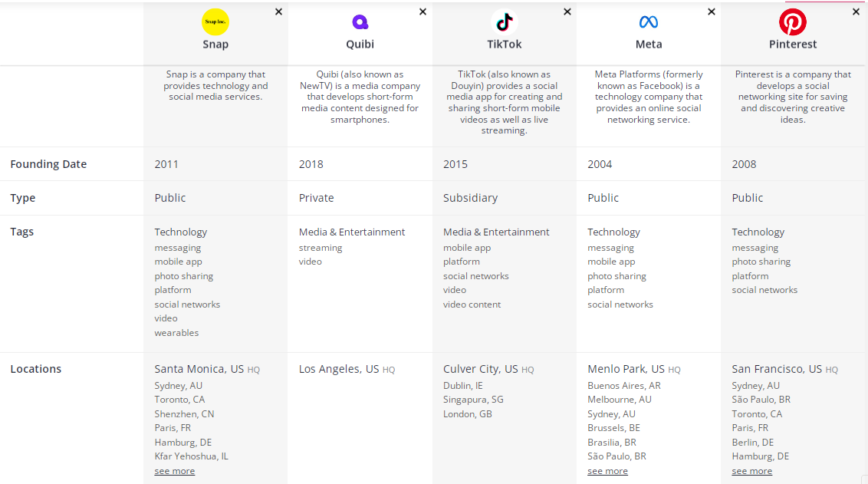The height and width of the screenshot is (484, 868).
Task: Remove Quibi column with its X
Action: click(x=422, y=12)
